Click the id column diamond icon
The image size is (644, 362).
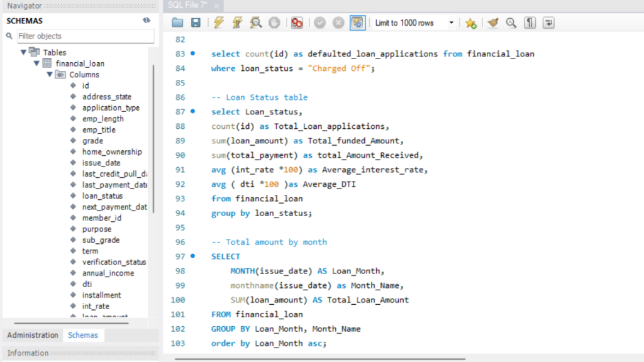73,85
